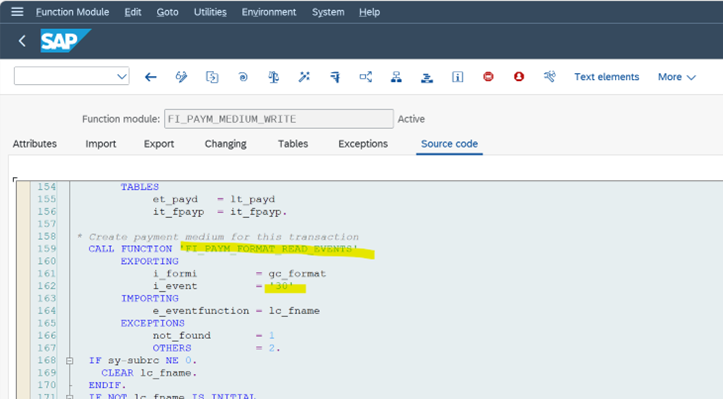723x399 pixels.
Task: Switch to the Exceptions tab
Action: click(x=363, y=144)
